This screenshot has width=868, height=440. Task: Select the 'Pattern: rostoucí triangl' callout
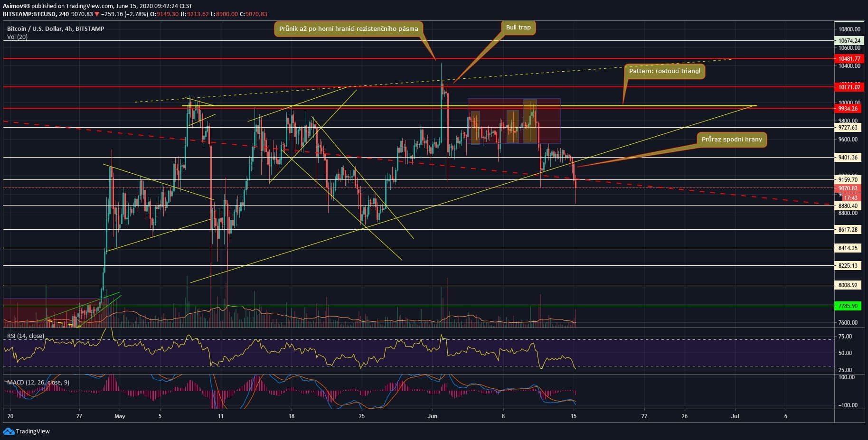[x=664, y=71]
